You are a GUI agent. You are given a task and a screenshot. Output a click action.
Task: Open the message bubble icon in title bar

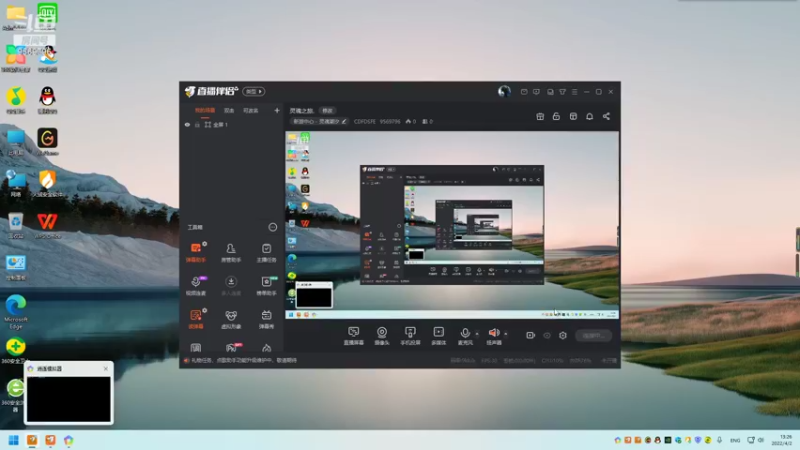[536, 92]
